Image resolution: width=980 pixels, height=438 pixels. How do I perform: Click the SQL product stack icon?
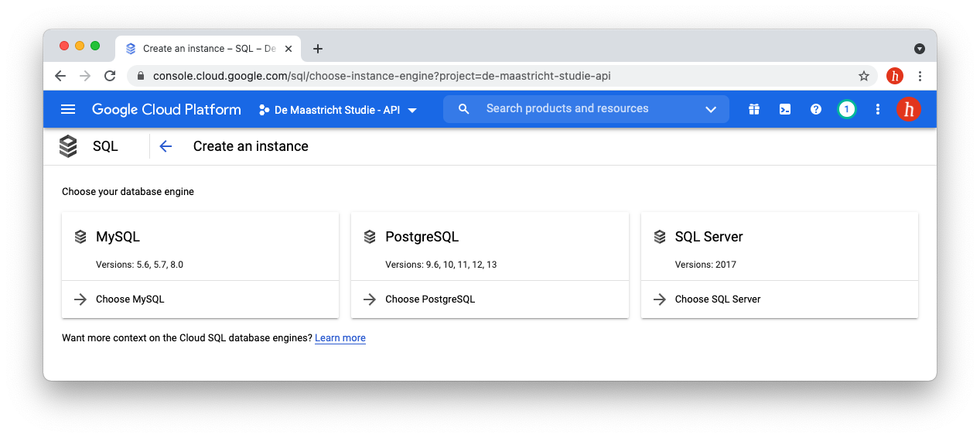point(68,146)
